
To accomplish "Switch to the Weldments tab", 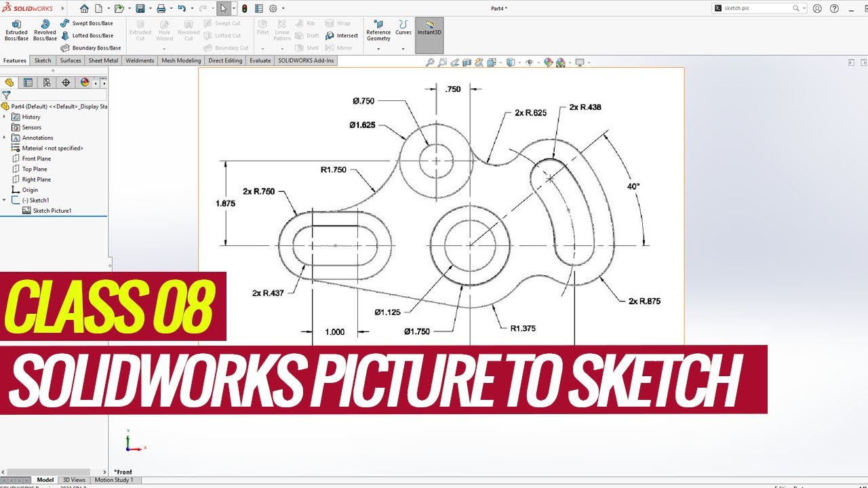I will (140, 60).
